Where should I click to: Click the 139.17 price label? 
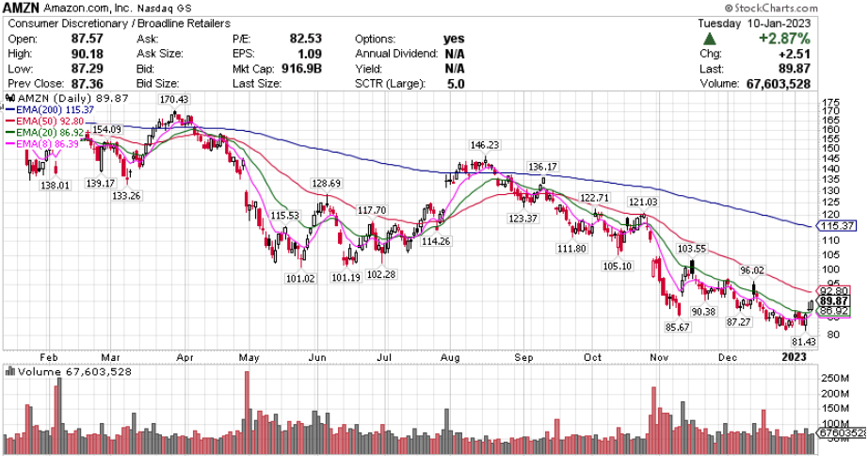[x=100, y=183]
